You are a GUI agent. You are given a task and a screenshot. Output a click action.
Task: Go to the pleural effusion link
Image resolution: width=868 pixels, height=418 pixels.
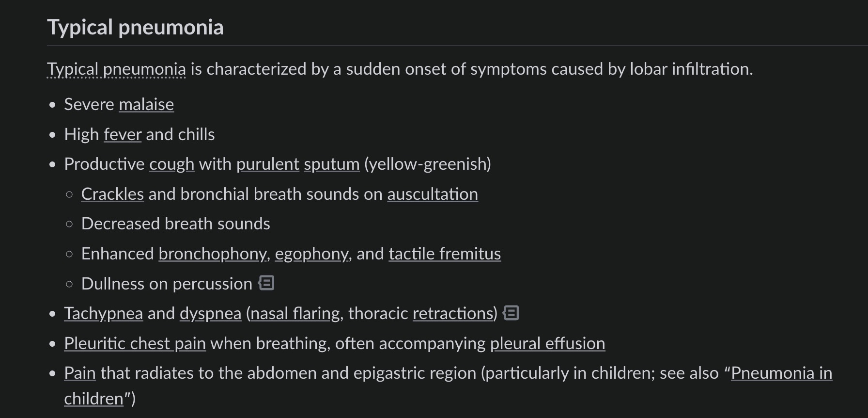click(x=547, y=344)
